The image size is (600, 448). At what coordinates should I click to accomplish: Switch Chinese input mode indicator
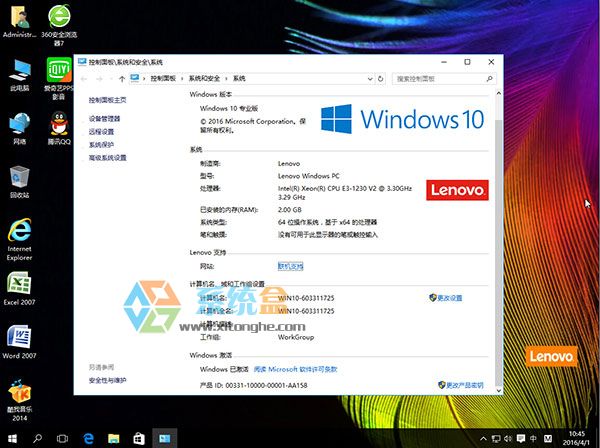click(x=533, y=439)
